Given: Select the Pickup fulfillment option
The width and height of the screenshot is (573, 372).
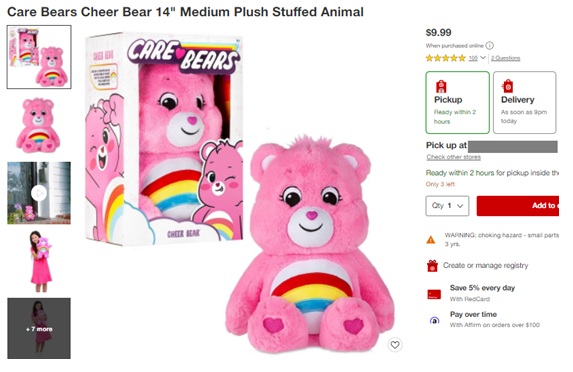Looking at the screenshot, I should click(458, 103).
